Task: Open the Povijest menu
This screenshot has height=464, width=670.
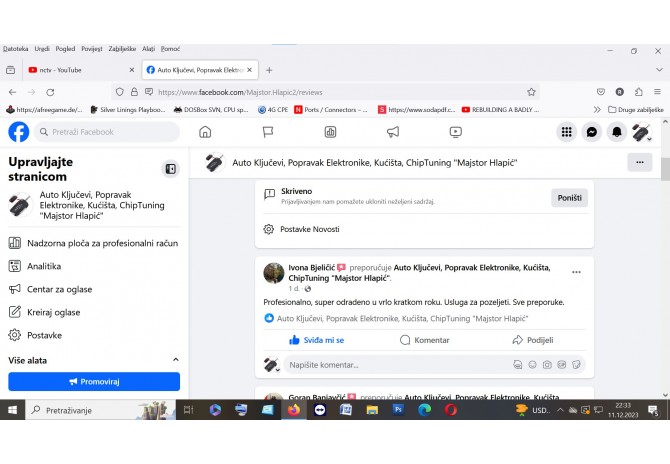Action: (92, 49)
